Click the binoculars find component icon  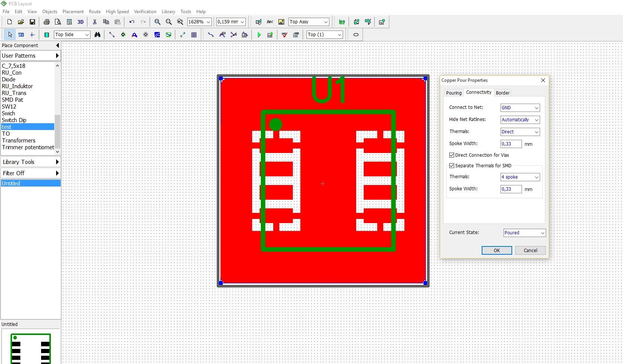(x=98, y=35)
